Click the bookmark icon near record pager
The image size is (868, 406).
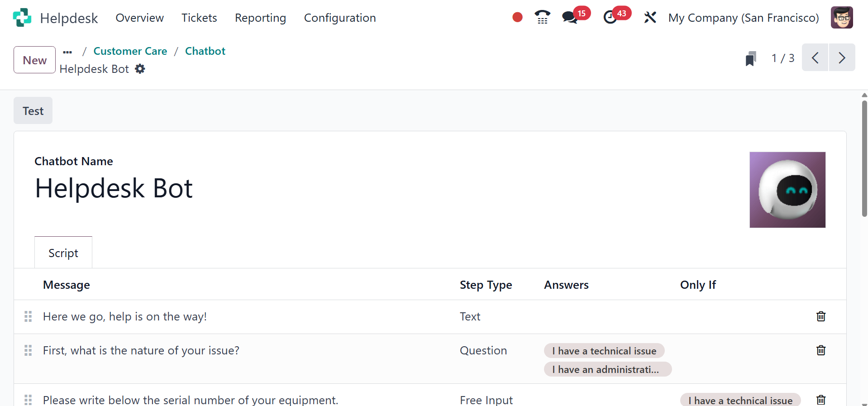751,58
